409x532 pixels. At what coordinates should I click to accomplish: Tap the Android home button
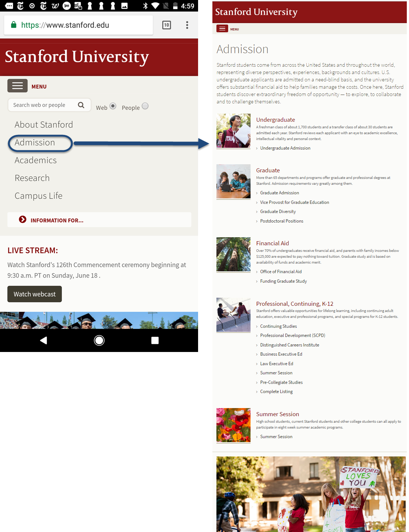click(99, 340)
